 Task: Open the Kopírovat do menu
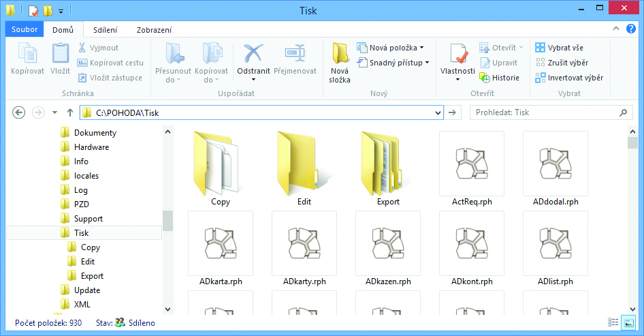(x=211, y=63)
